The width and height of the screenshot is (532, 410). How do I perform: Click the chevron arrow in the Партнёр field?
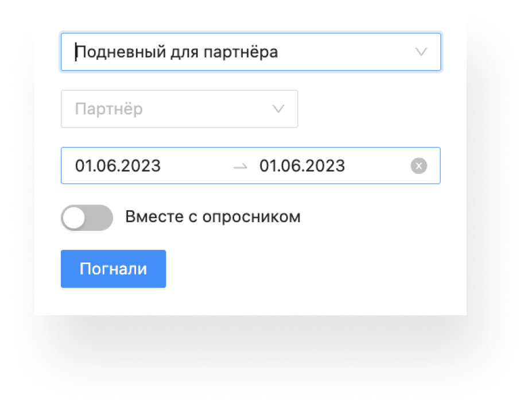click(278, 109)
